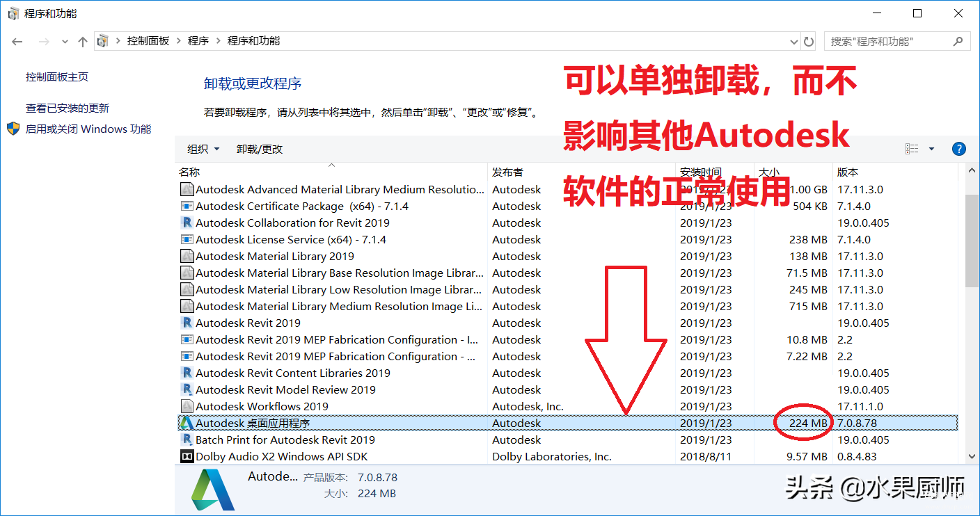Open the 组织 dropdown menu

coord(203,149)
